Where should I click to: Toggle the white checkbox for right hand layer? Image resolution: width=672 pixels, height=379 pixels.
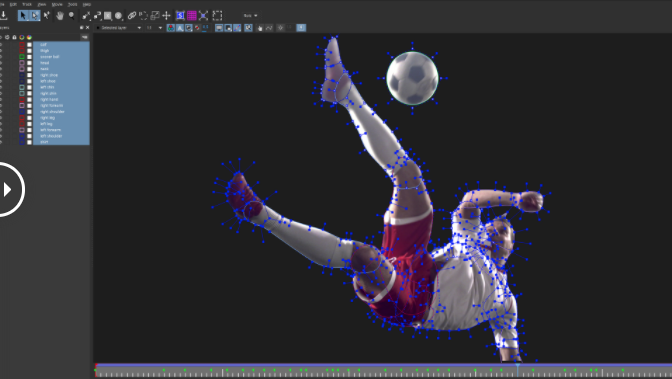[x=30, y=99]
